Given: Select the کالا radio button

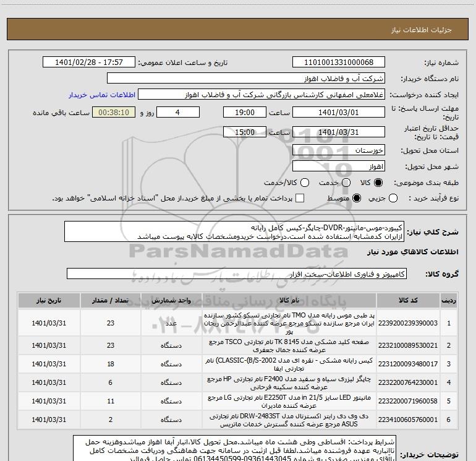Looking at the screenshot, I should click(378, 183).
